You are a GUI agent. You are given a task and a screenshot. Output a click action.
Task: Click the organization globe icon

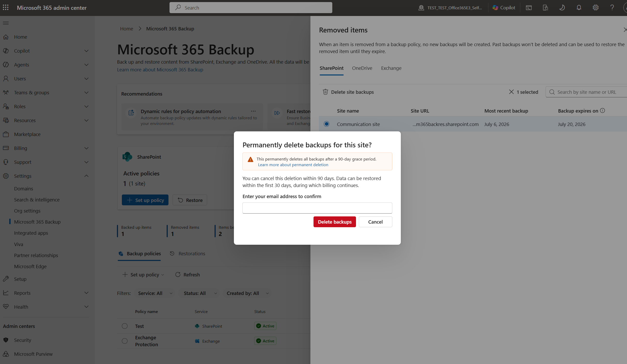coord(421,8)
